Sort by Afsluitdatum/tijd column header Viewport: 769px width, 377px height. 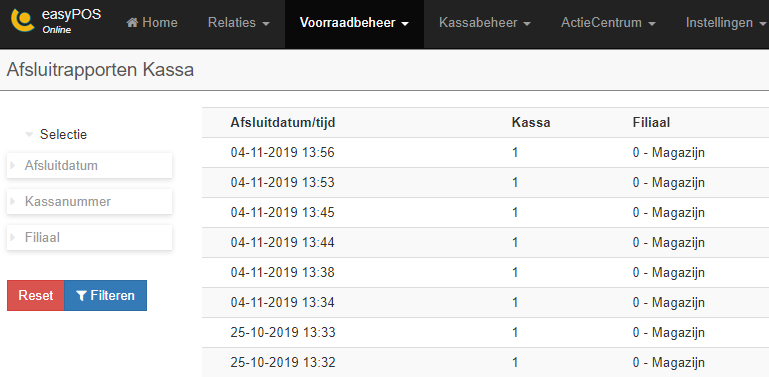pyautogui.click(x=282, y=122)
